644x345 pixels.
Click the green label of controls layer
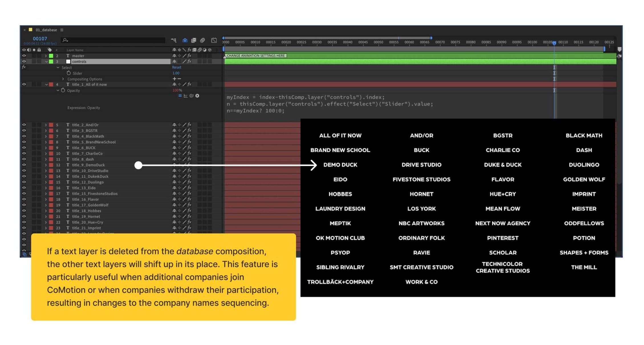[x=51, y=62]
